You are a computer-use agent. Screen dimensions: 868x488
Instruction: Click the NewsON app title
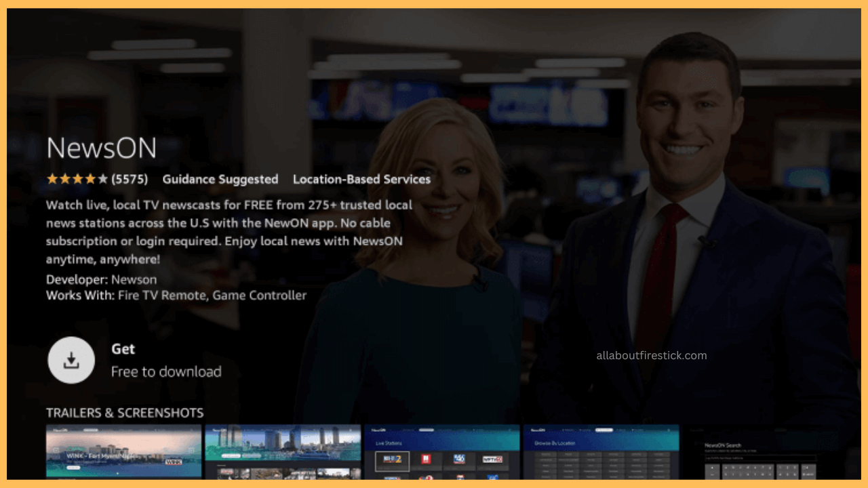coord(102,147)
